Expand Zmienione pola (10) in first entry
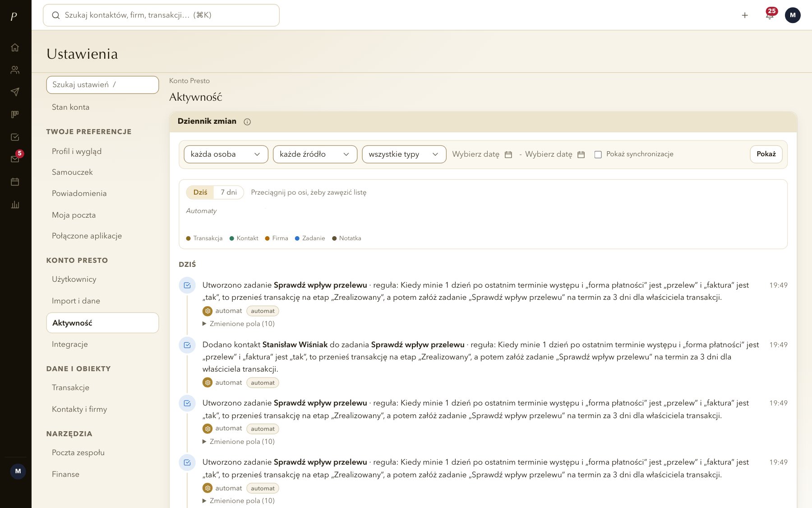This screenshot has width=812, height=508. click(x=239, y=324)
